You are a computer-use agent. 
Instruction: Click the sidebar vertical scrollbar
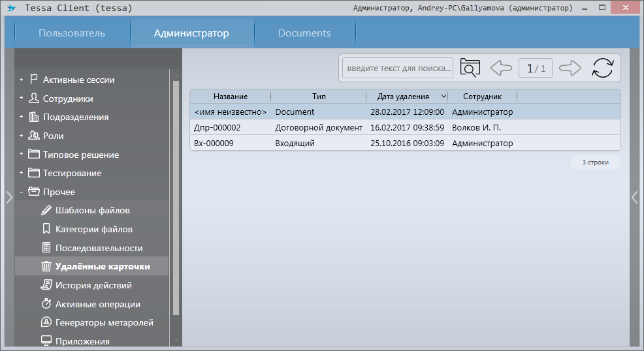175,196
